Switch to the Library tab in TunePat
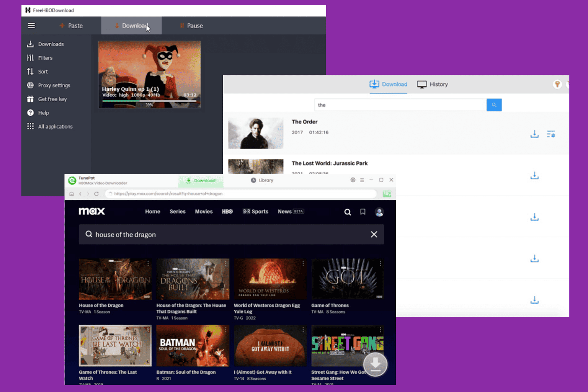The height and width of the screenshot is (392, 588). click(262, 180)
